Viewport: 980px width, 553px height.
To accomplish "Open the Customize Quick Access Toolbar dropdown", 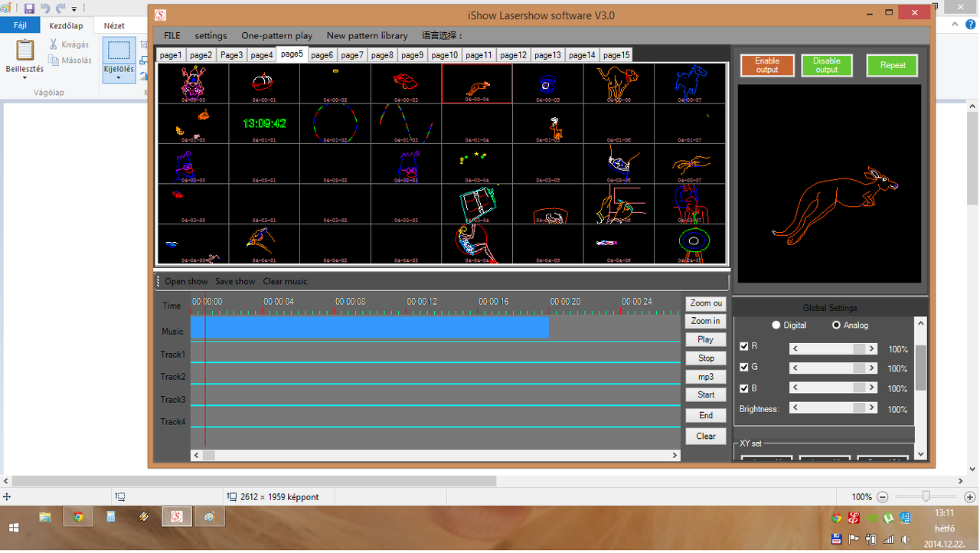I will coord(74,9).
